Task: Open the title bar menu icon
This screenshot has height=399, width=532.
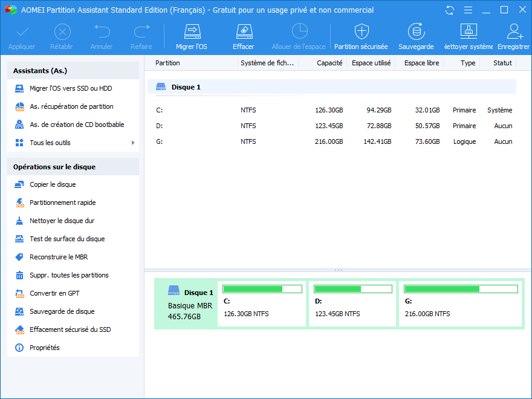Action: [x=467, y=10]
